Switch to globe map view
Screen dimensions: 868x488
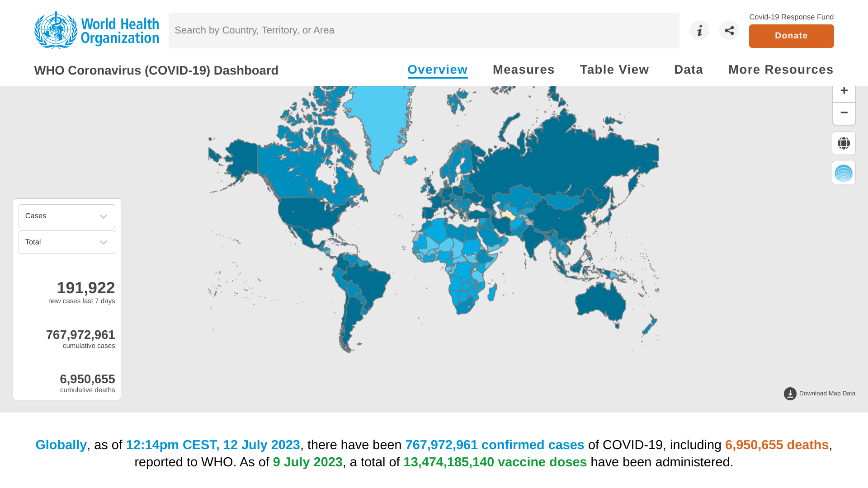pos(844,143)
